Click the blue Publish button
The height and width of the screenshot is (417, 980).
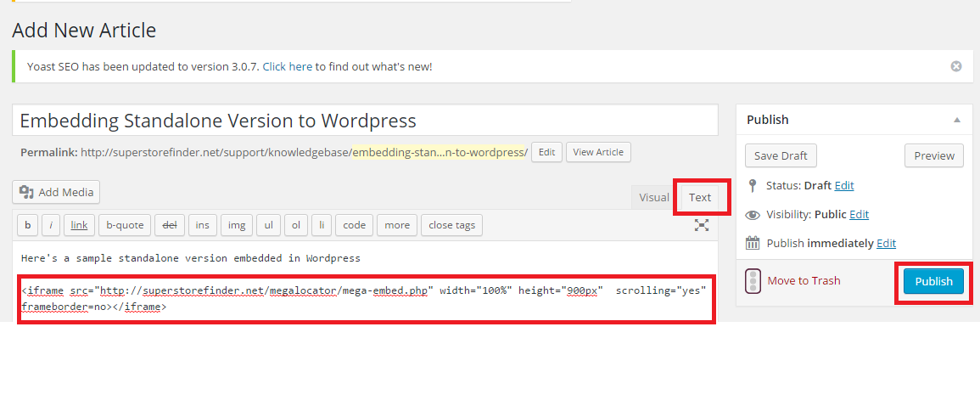pyautogui.click(x=933, y=281)
